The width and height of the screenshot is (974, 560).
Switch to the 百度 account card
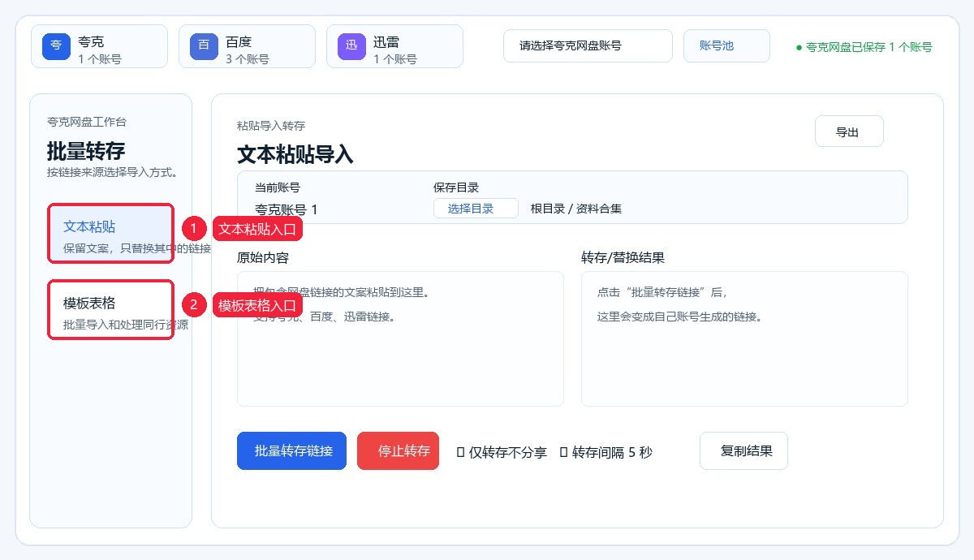point(248,46)
